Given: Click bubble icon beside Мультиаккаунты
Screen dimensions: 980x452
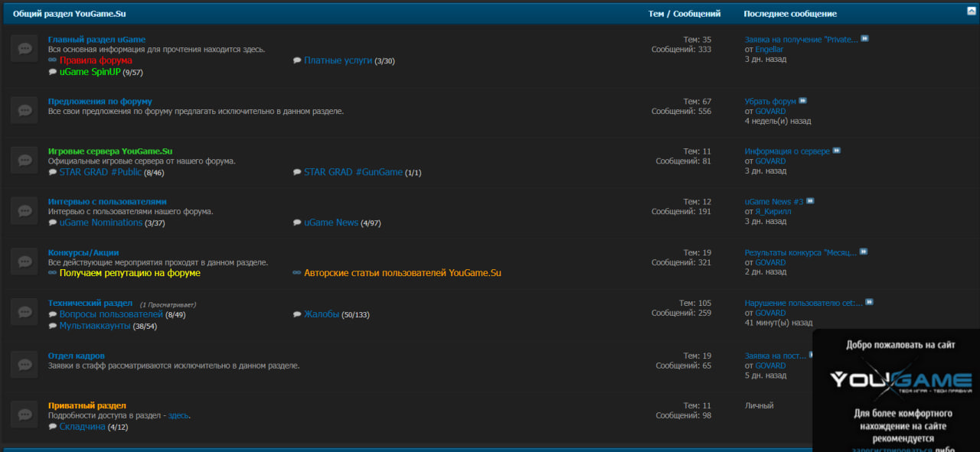Looking at the screenshot, I should tap(53, 326).
